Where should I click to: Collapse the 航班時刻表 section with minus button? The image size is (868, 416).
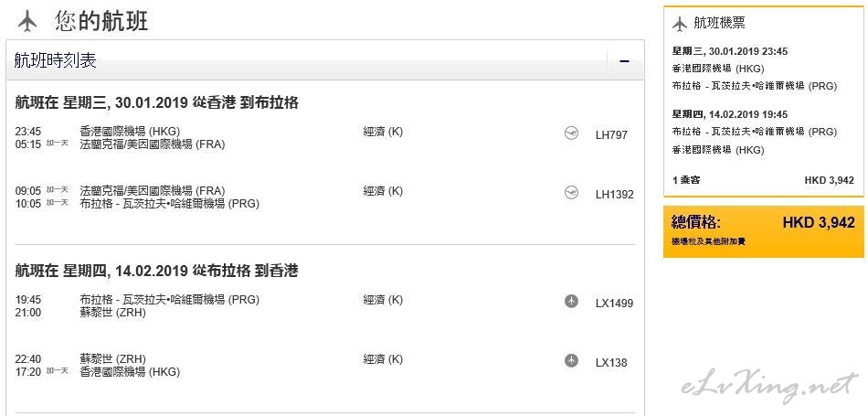[x=624, y=61]
